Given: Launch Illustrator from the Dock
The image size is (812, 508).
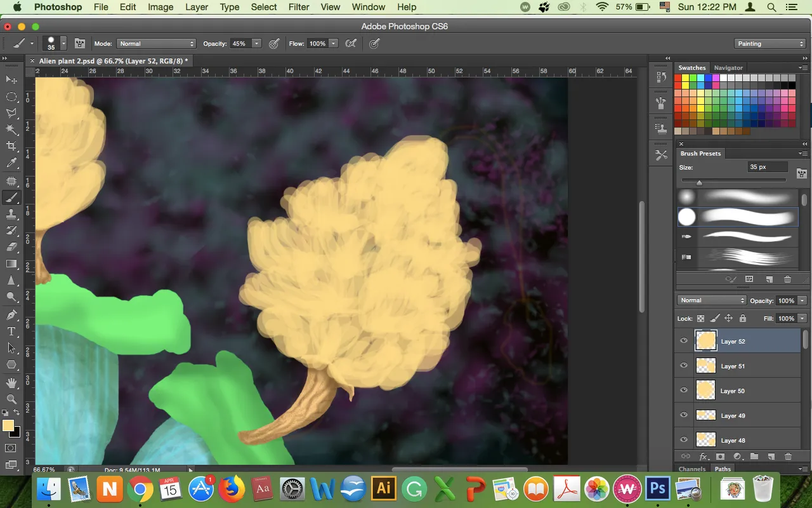Looking at the screenshot, I should pos(384,489).
